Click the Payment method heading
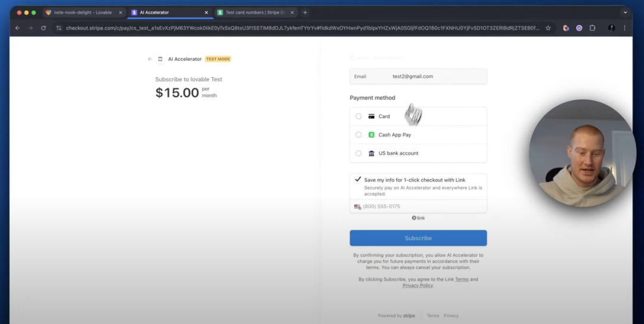 pyautogui.click(x=373, y=98)
